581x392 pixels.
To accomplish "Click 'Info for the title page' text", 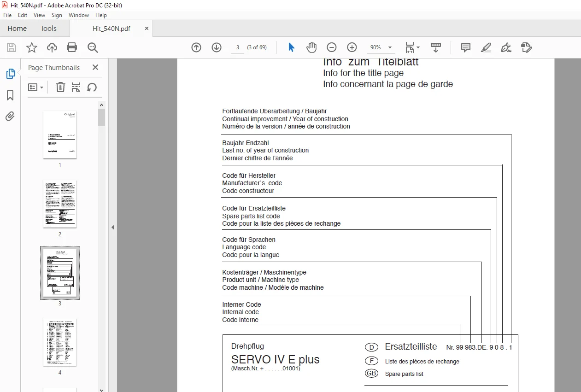I will (364, 73).
